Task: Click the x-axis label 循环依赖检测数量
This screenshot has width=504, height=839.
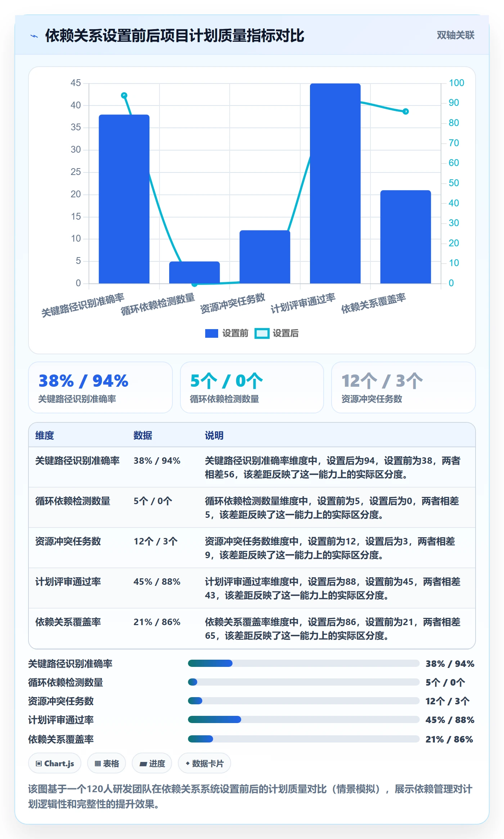Action: tap(158, 304)
